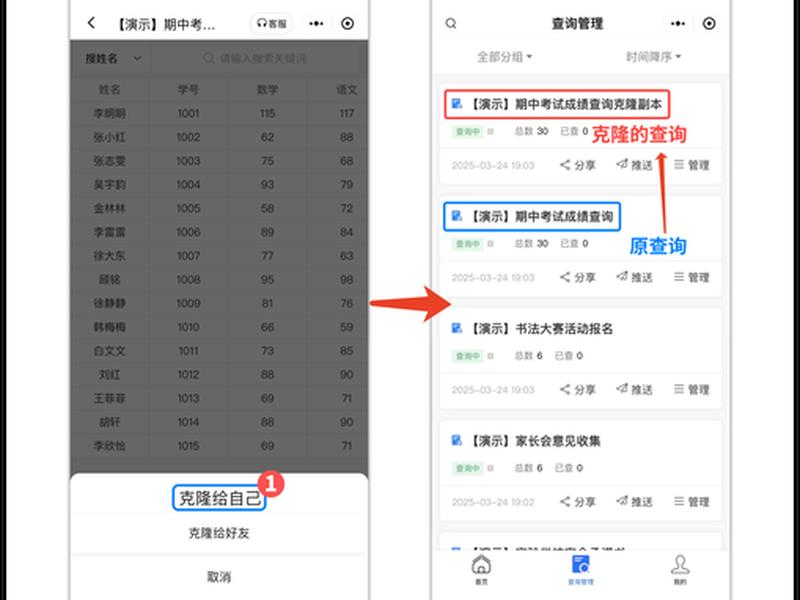The height and width of the screenshot is (600, 800).
Task: Click student number 1008 cell
Action: [188, 280]
